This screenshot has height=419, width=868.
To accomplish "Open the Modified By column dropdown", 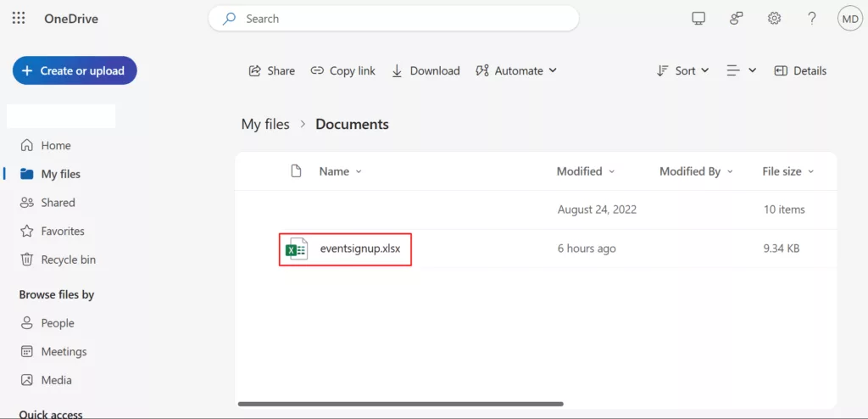I will tap(696, 172).
